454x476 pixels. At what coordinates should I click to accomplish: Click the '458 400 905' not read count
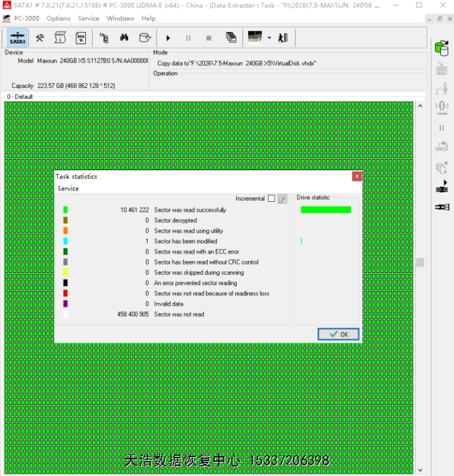tap(133, 314)
